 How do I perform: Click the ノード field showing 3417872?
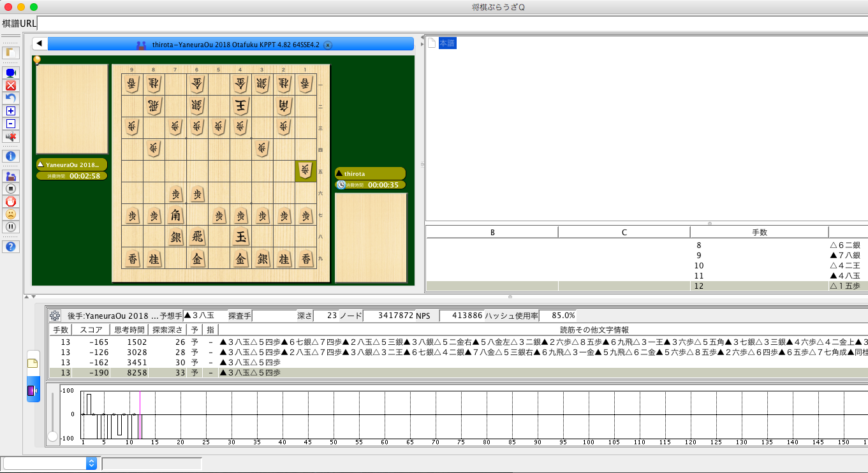(389, 316)
